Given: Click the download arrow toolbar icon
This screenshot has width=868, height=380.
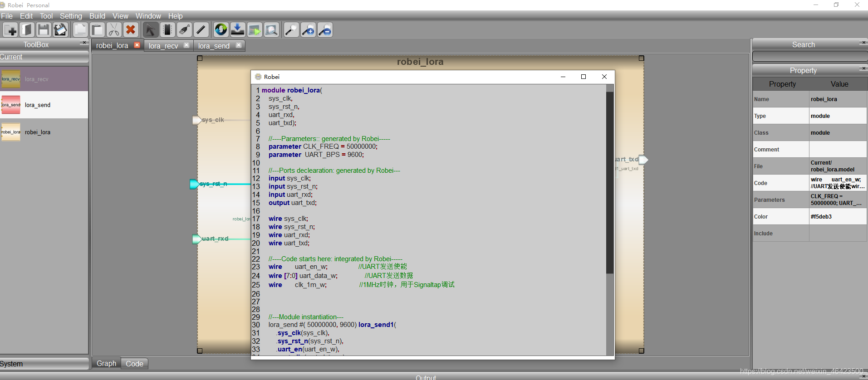Looking at the screenshot, I should 238,30.
